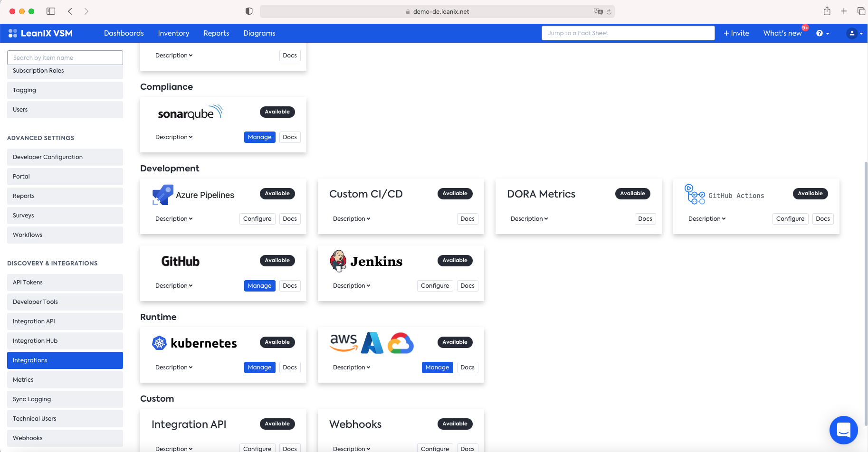Click the GitHub Actions logo icon
The width and height of the screenshot is (868, 452).
click(695, 195)
